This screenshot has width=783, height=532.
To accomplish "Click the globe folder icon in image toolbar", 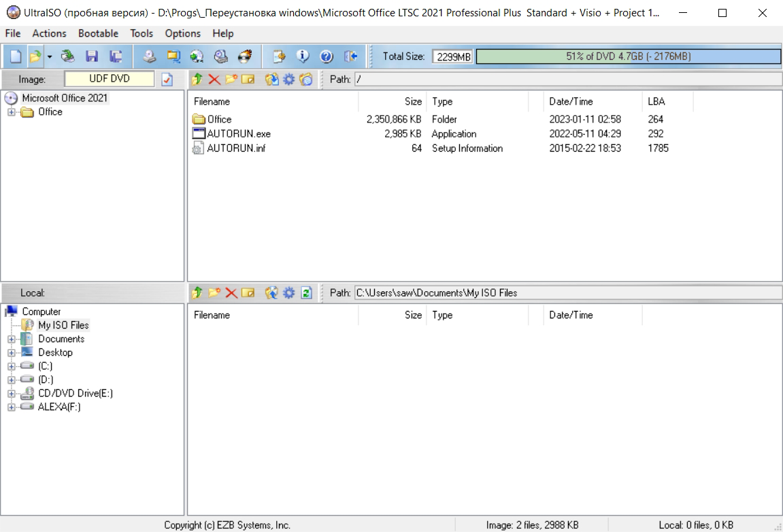I will (x=306, y=80).
